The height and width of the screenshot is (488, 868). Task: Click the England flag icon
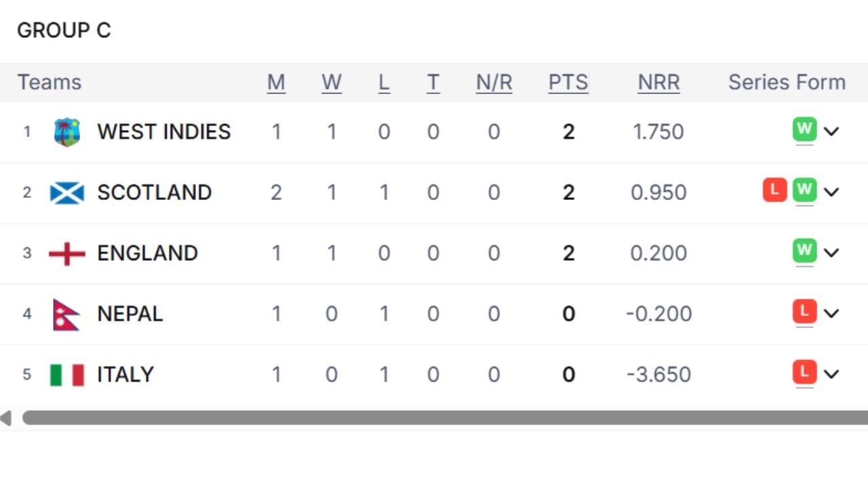[66, 253]
